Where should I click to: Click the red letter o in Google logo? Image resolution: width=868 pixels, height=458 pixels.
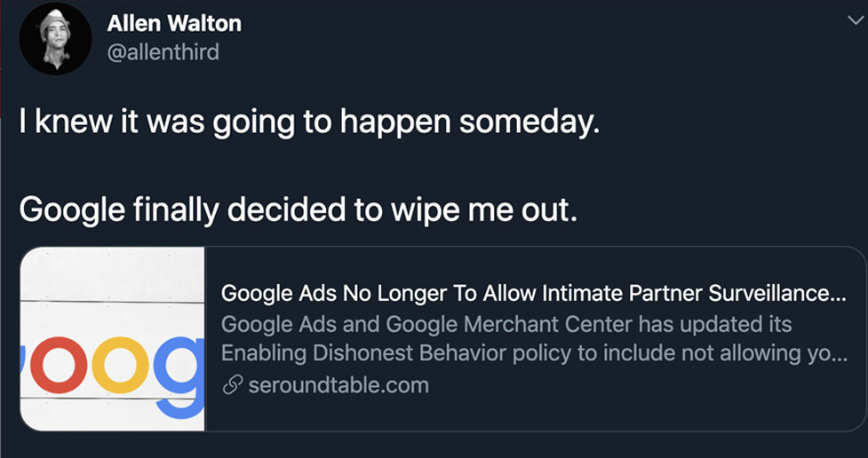pos(60,364)
